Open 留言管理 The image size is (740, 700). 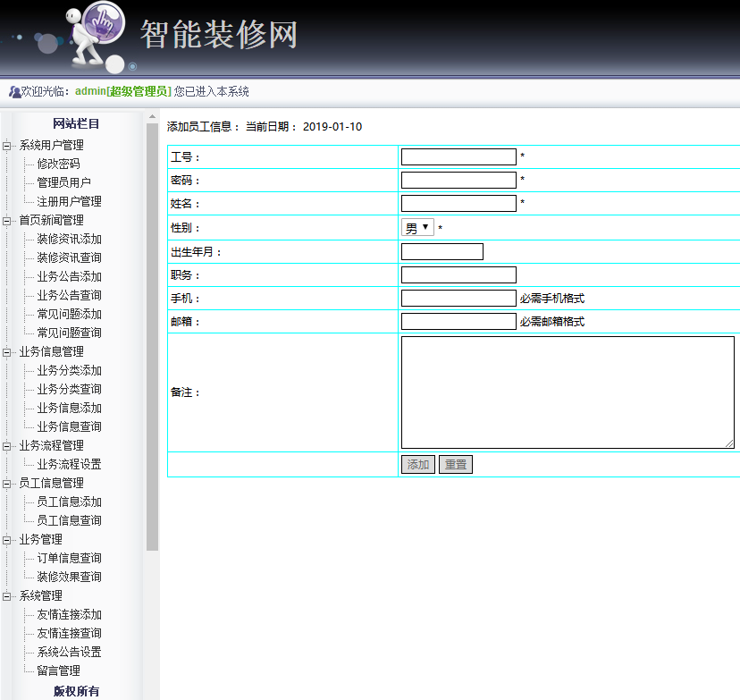click(58, 670)
